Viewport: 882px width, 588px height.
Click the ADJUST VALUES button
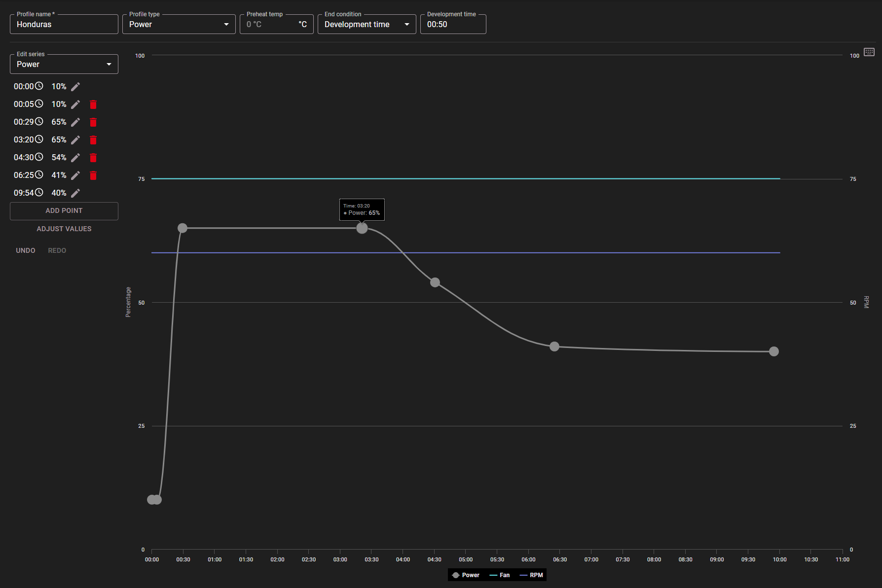point(64,229)
